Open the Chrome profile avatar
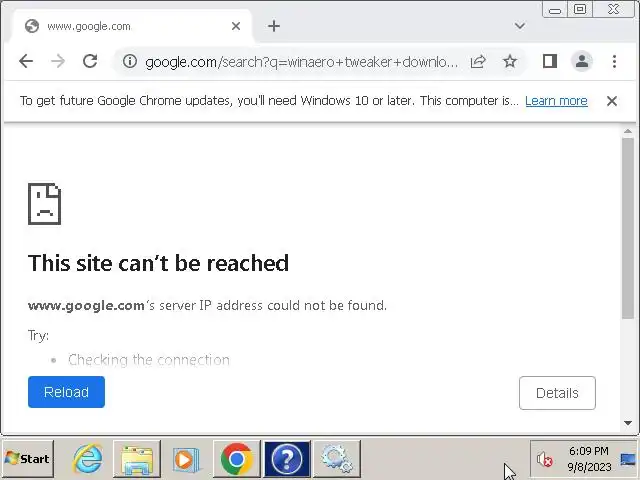The height and width of the screenshot is (480, 640). tap(582, 62)
